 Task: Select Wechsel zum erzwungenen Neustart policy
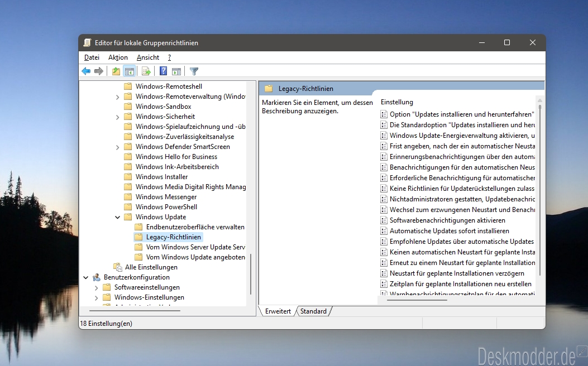pos(462,210)
